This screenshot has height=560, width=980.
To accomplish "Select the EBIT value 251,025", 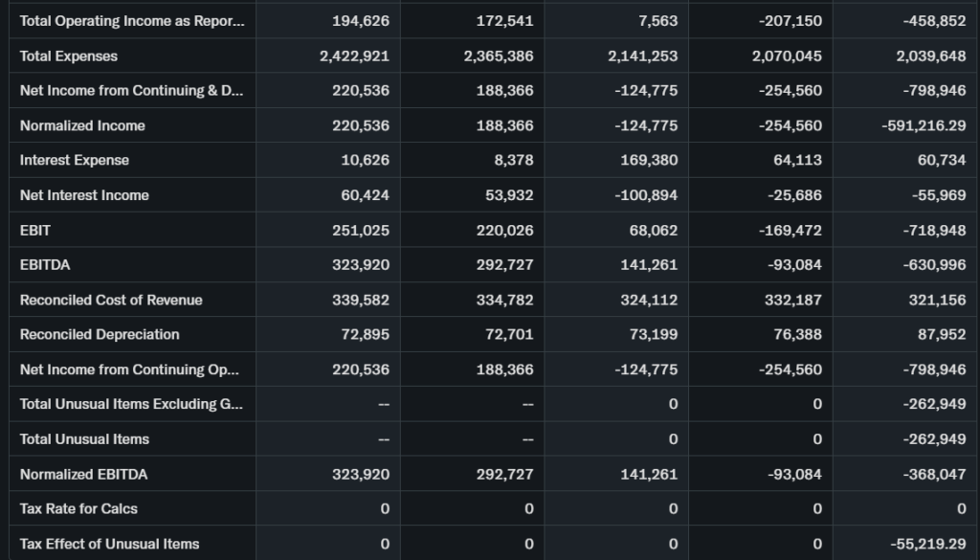I will pyautogui.click(x=361, y=230).
